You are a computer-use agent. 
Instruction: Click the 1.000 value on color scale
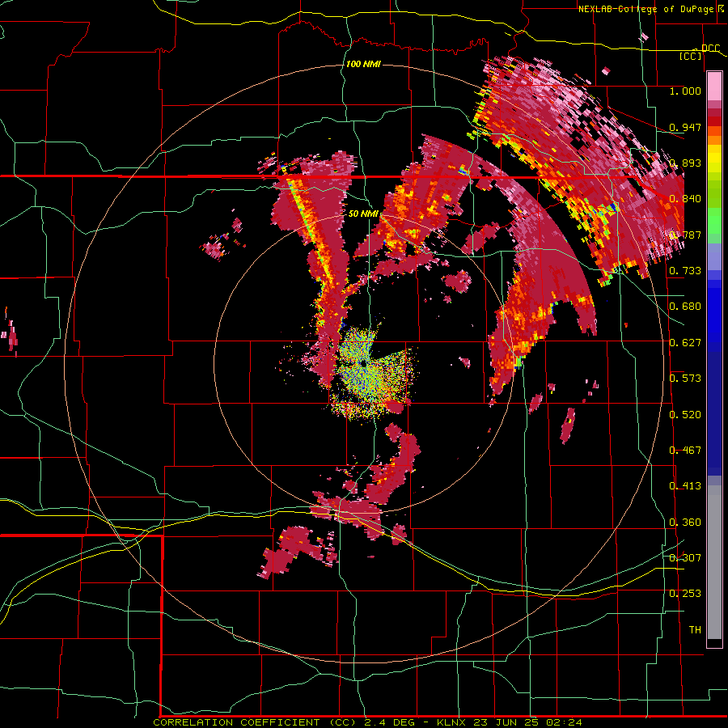coord(685,91)
